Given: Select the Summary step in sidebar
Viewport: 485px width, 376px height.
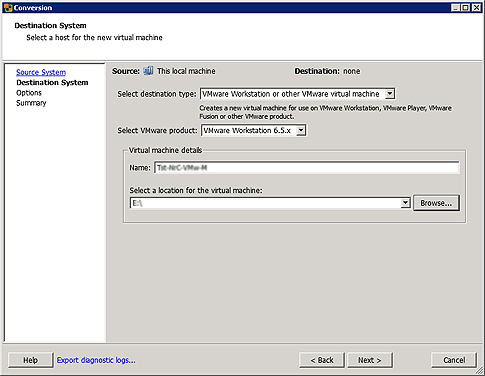Looking at the screenshot, I should coord(31,103).
